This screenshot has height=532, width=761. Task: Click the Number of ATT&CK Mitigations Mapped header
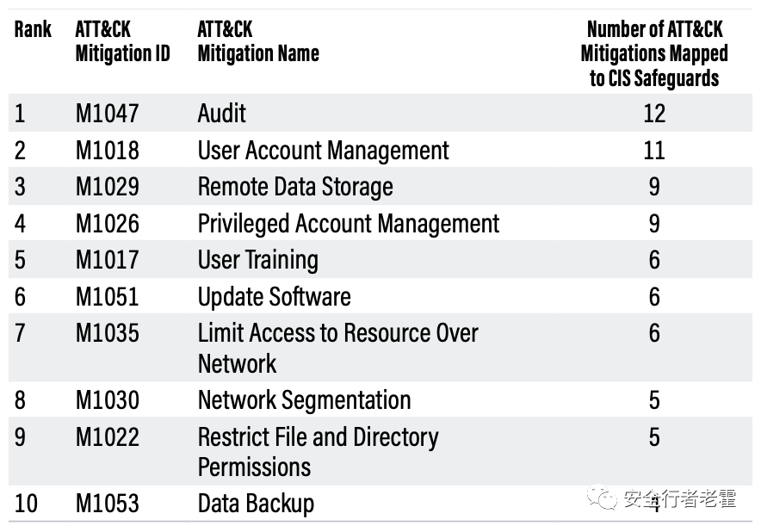click(x=654, y=53)
